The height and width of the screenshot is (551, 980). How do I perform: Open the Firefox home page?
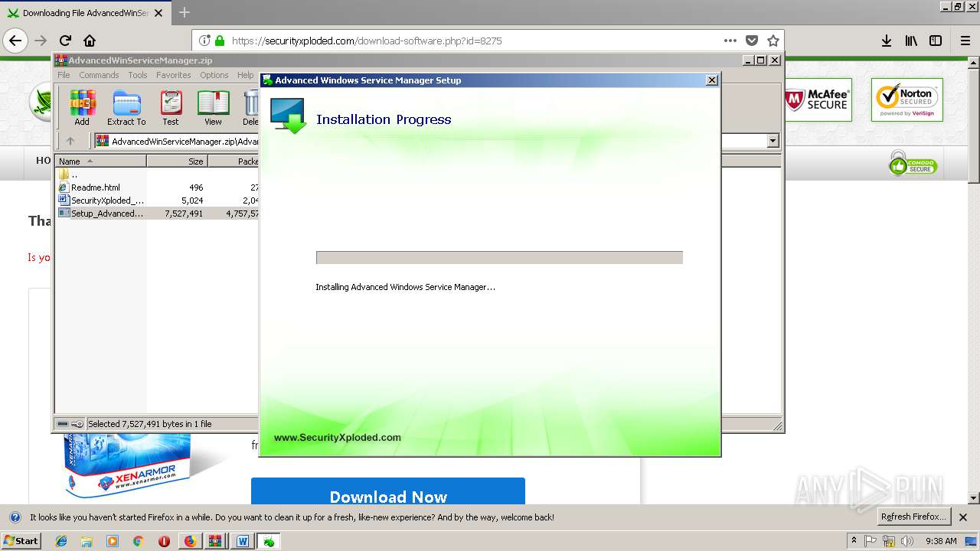tap(90, 41)
